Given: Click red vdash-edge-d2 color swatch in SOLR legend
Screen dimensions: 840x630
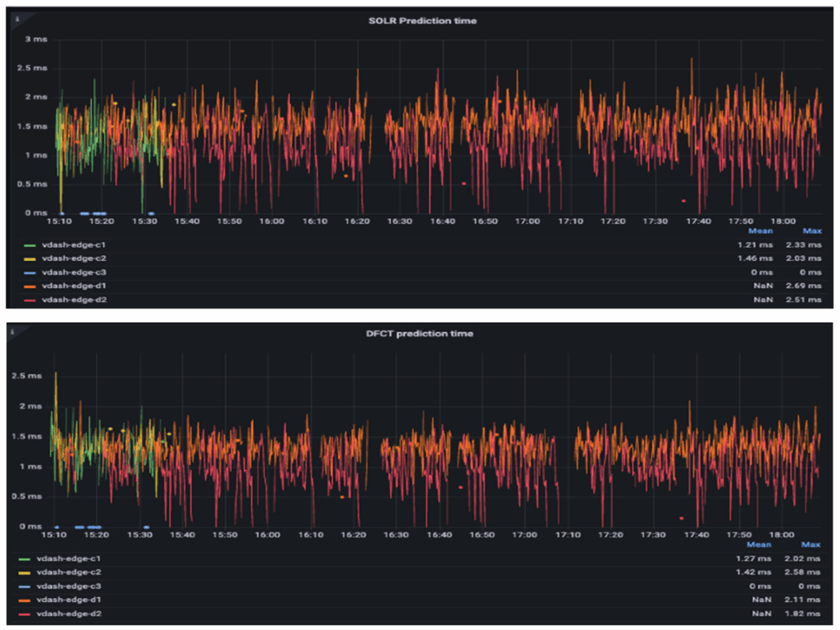Looking at the screenshot, I should coord(30,300).
